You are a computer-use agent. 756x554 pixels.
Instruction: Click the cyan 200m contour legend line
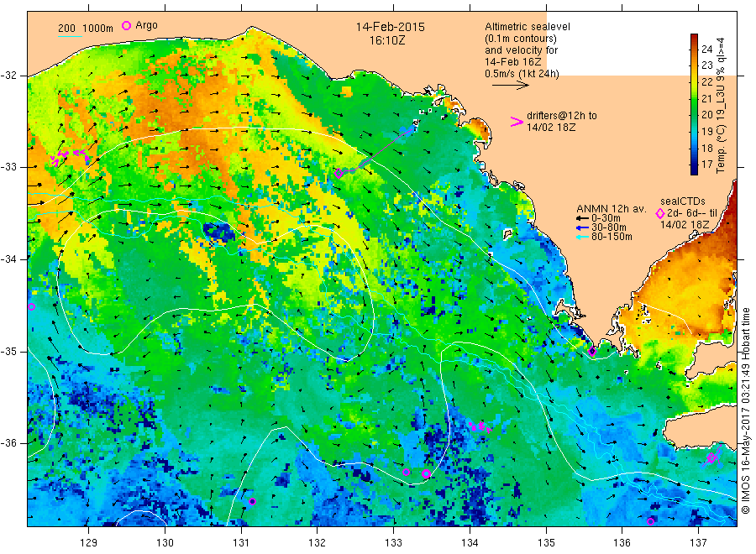(70, 35)
